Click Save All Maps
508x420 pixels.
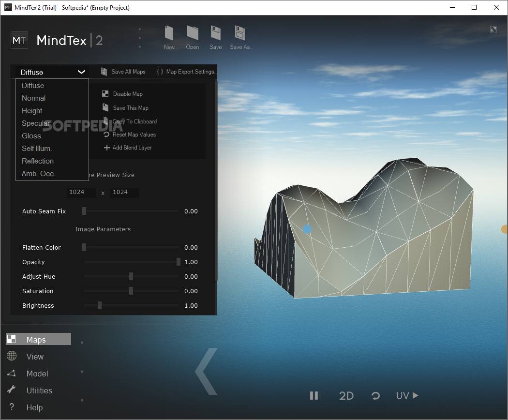point(123,72)
